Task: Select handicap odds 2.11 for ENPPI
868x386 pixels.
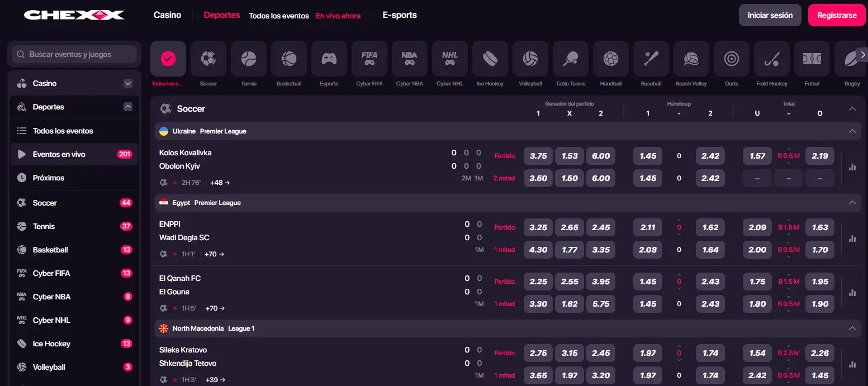Action: (x=648, y=227)
